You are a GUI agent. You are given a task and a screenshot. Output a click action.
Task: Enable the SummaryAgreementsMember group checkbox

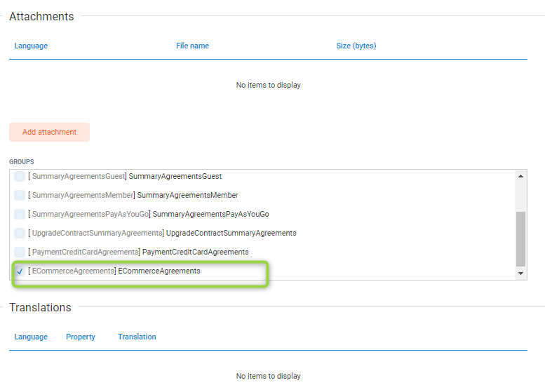20,196
